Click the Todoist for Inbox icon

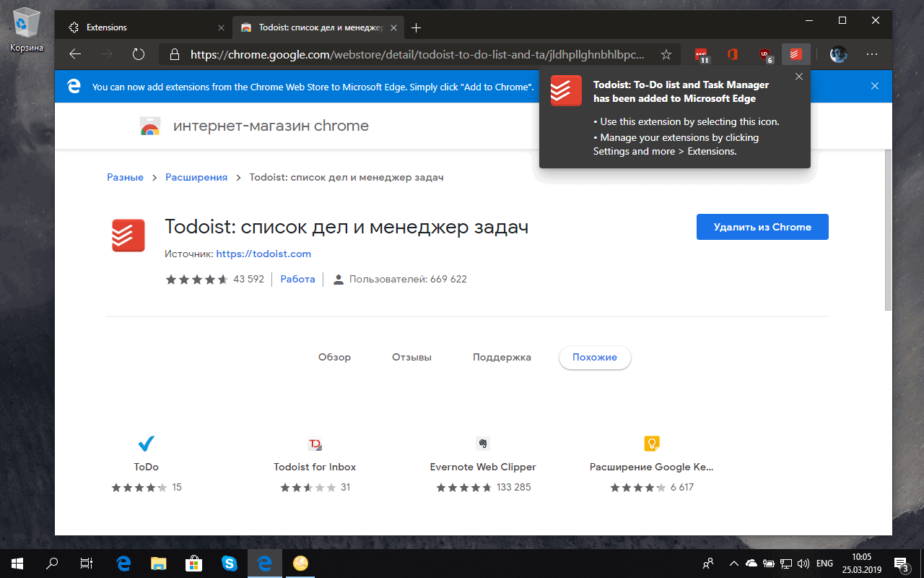coord(315,444)
